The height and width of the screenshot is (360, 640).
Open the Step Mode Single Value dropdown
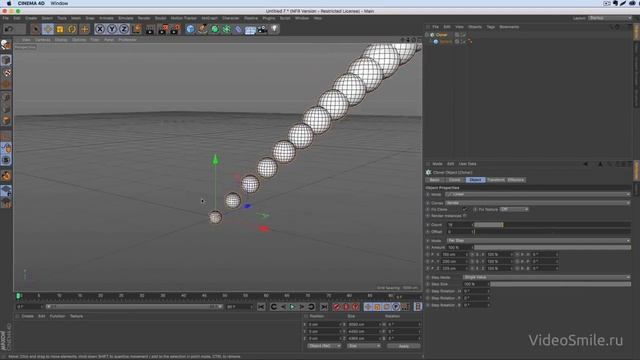click(547, 277)
